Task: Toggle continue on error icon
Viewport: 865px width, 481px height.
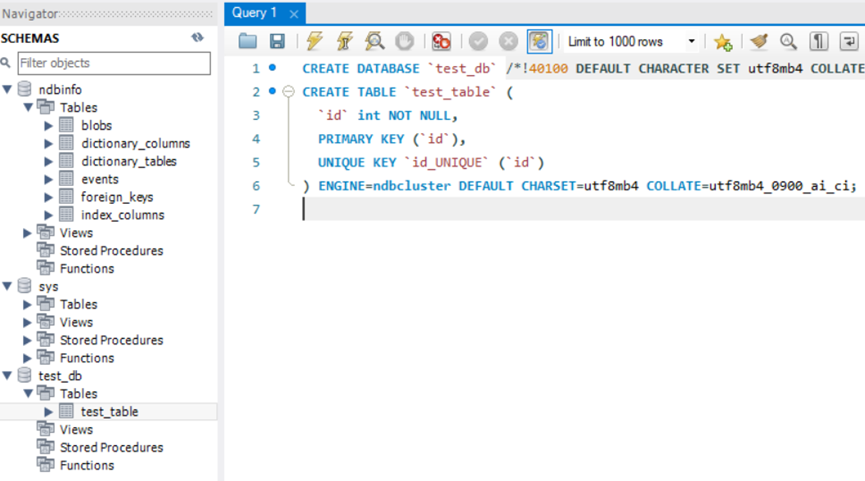Action: click(441, 41)
